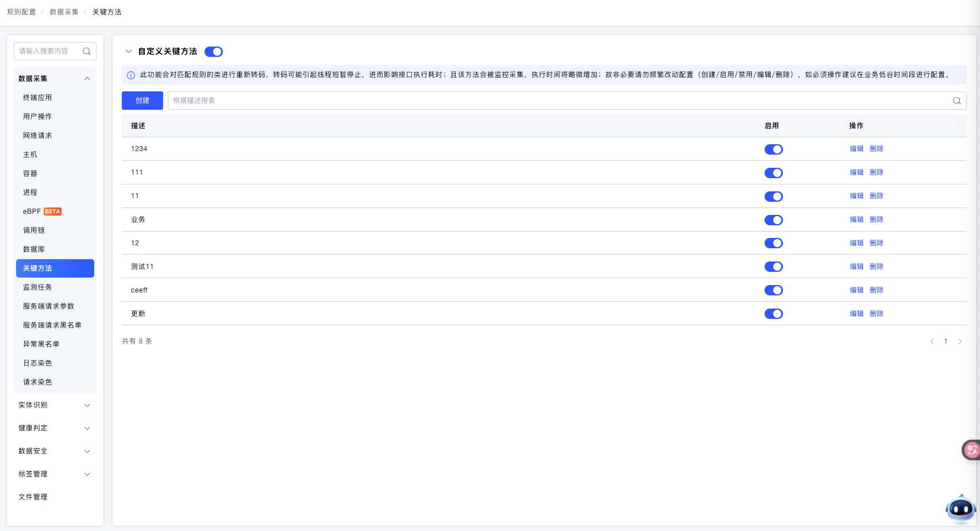Disable the switch for row 1234
980x531 pixels.
coord(773,149)
